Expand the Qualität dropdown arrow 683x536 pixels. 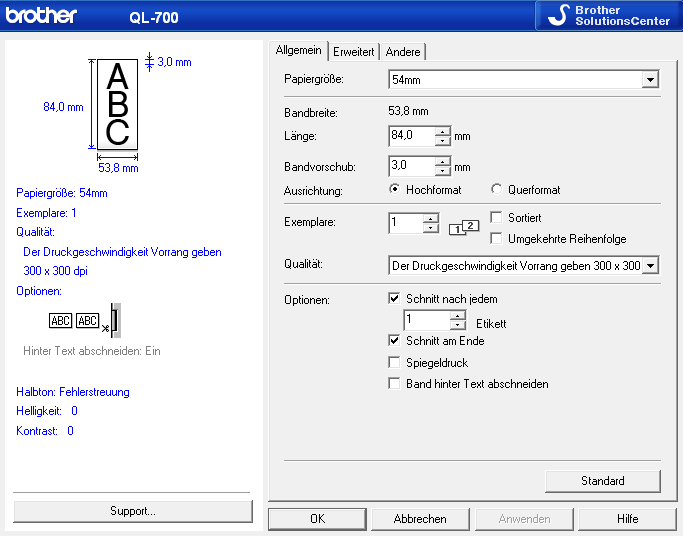(650, 266)
